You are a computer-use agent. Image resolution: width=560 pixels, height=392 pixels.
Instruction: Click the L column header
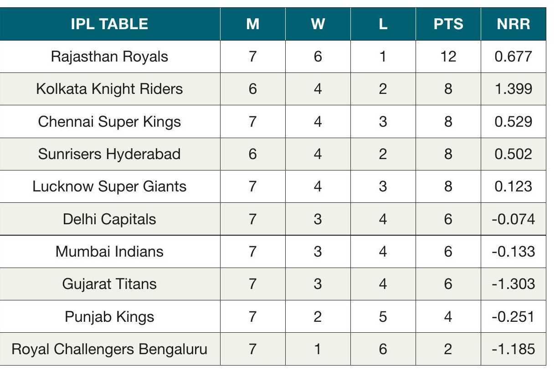383,24
